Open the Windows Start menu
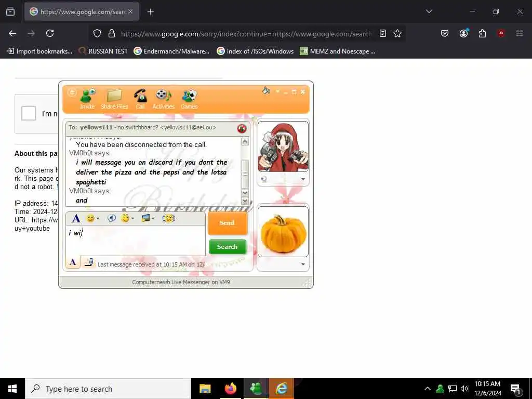 (12, 389)
